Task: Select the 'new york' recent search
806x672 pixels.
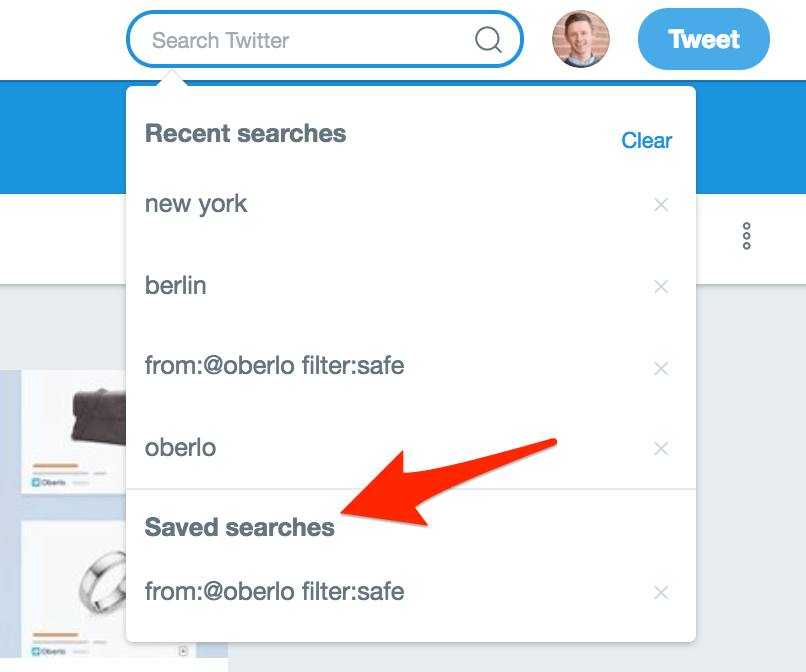Action: [x=196, y=205]
